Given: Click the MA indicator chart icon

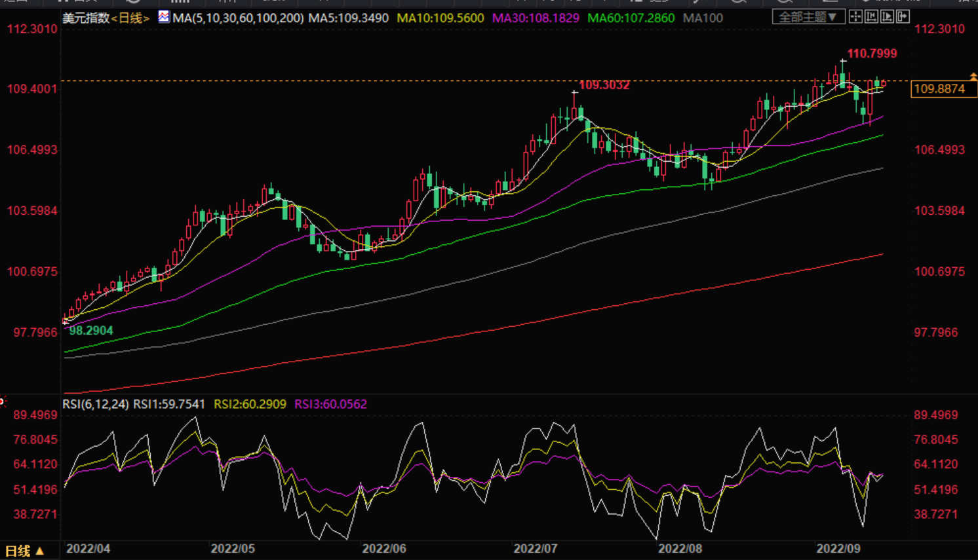Looking at the screenshot, I should [163, 17].
